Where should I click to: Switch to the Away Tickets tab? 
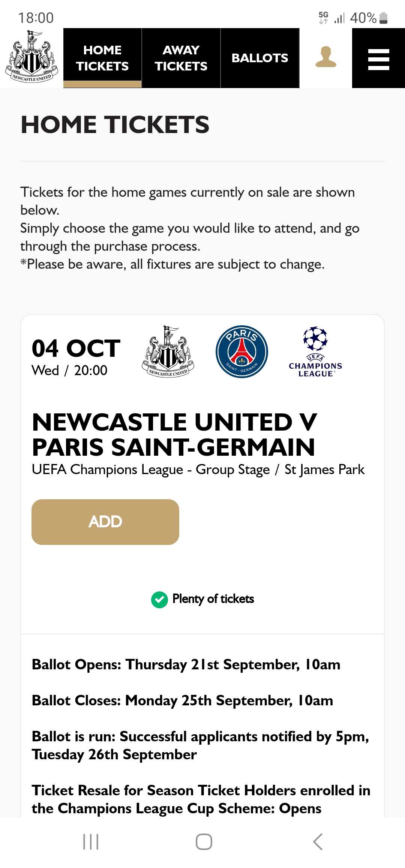click(181, 58)
